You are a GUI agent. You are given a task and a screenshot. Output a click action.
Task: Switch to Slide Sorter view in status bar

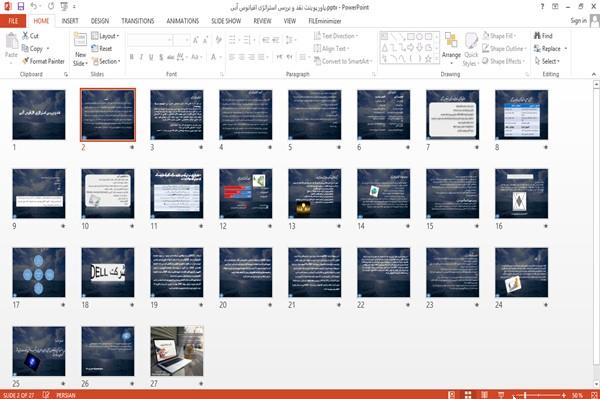point(468,395)
